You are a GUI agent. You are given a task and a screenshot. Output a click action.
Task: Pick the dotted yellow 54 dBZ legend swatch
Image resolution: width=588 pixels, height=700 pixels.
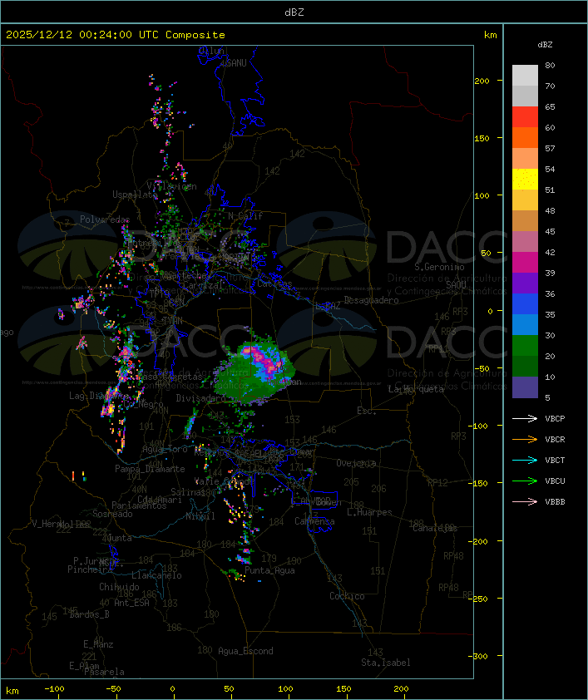coord(525,179)
